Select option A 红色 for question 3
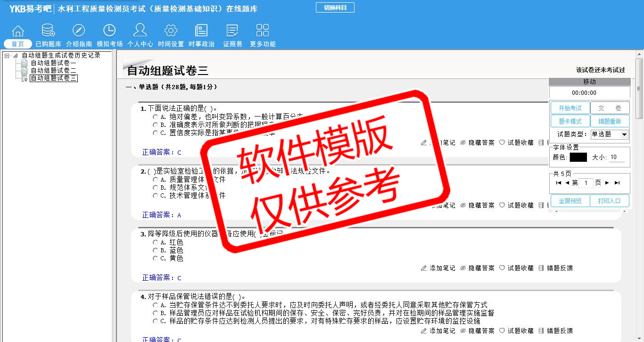Screen dimensions: 644x342 pos(155,242)
